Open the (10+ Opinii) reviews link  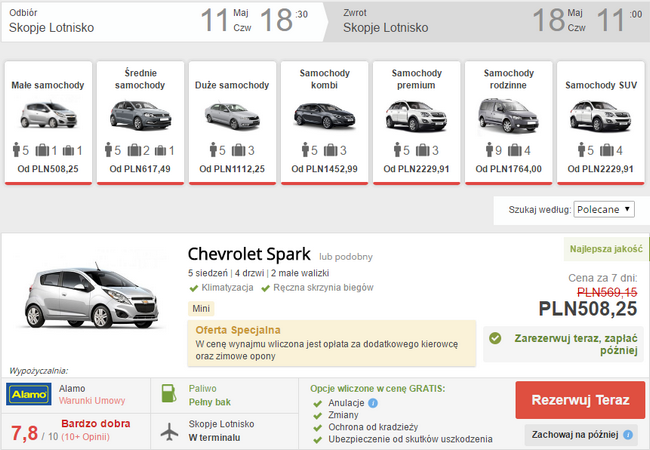[85, 437]
